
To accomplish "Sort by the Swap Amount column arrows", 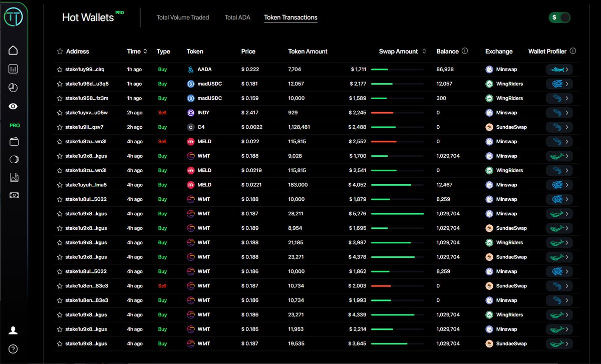I will (x=424, y=51).
